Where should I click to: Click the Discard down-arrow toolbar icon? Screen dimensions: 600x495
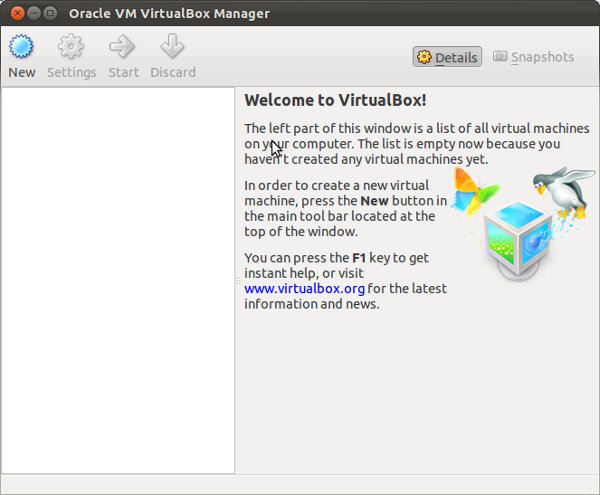click(172, 46)
